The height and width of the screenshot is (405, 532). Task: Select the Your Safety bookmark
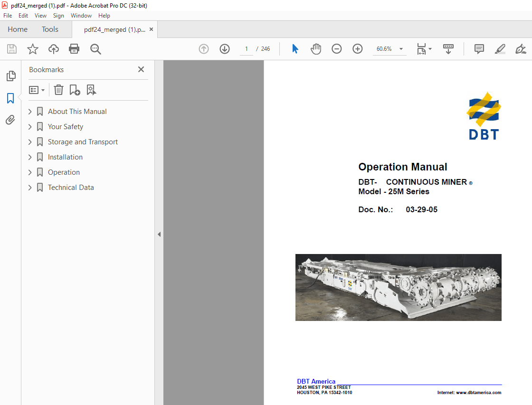pyautogui.click(x=66, y=126)
